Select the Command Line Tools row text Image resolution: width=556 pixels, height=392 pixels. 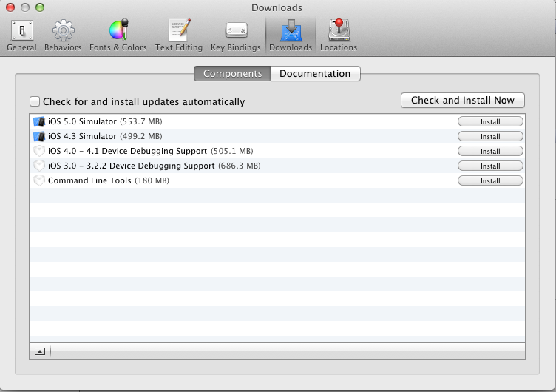tap(89, 180)
